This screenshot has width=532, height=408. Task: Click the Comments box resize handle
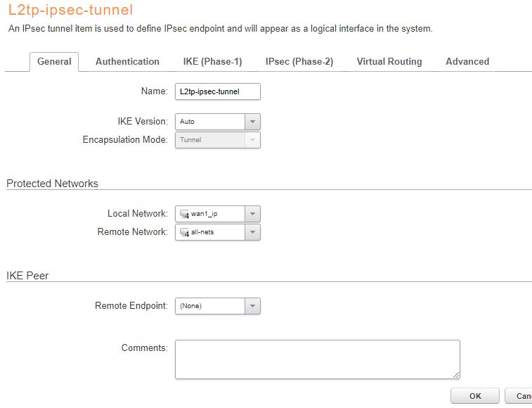(x=456, y=375)
